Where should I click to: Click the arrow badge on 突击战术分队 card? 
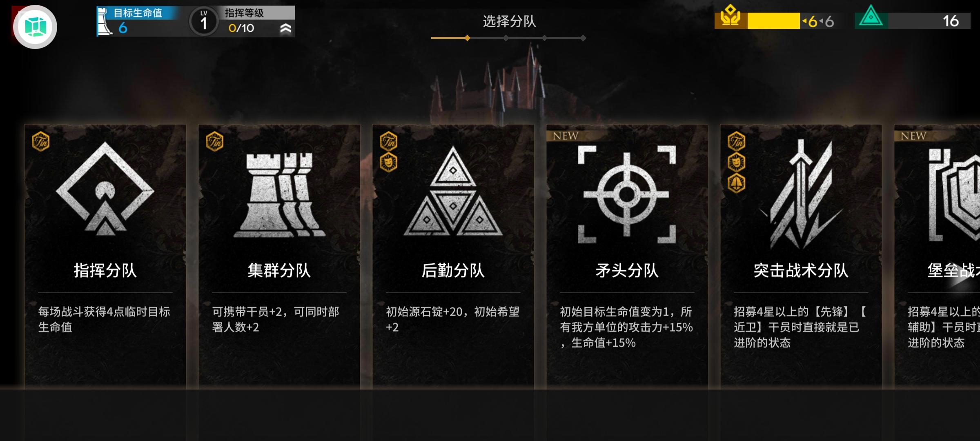pos(736,183)
